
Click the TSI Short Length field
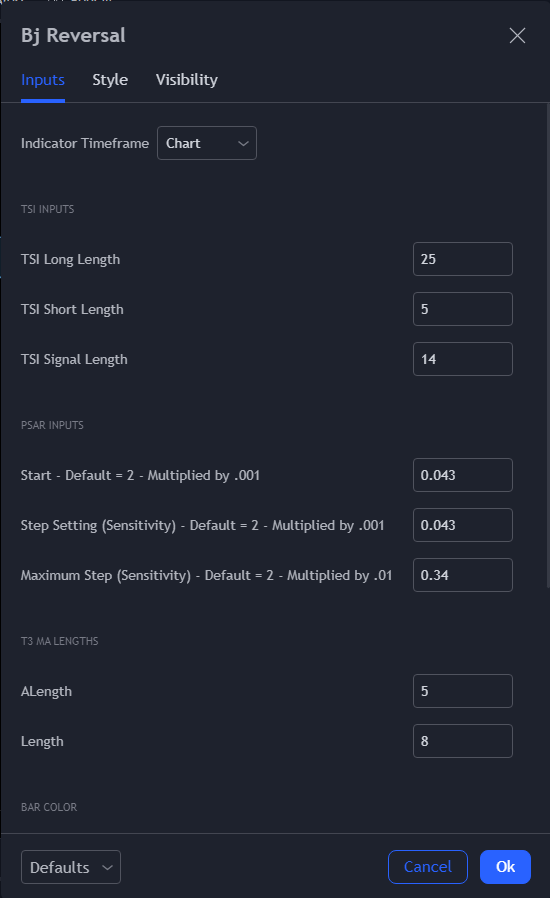click(463, 309)
